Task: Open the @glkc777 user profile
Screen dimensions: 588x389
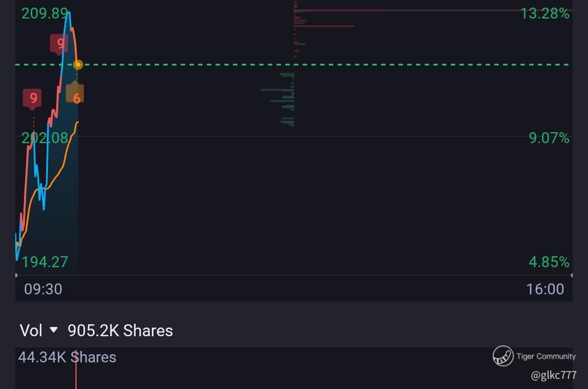Action: (x=553, y=375)
